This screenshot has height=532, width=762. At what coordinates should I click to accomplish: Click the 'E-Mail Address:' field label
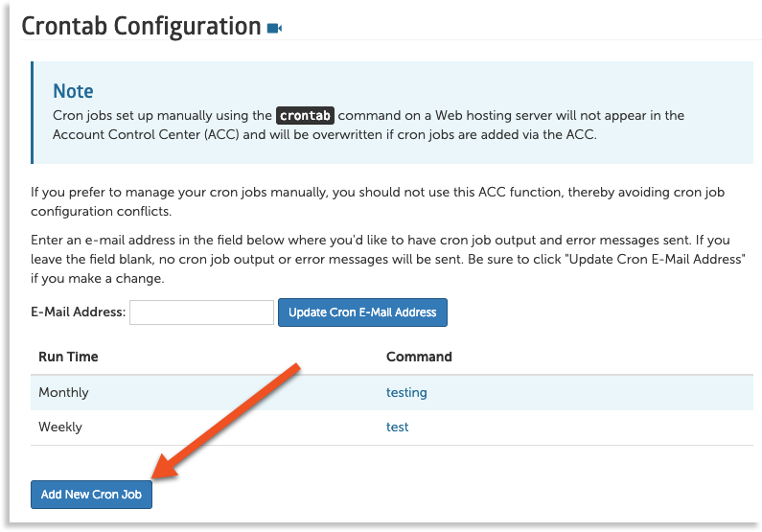[x=79, y=312]
